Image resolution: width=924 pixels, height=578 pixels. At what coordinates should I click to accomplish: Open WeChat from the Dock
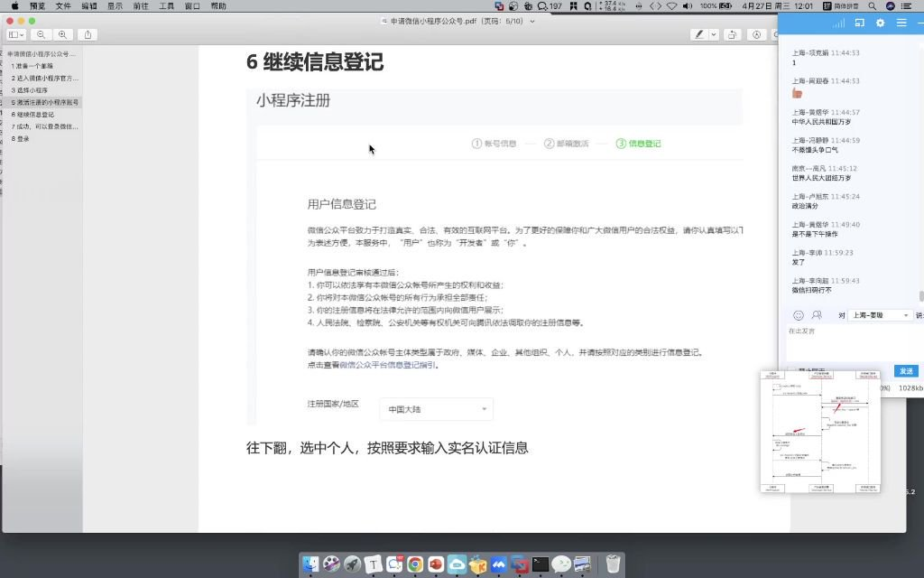[x=561, y=564]
